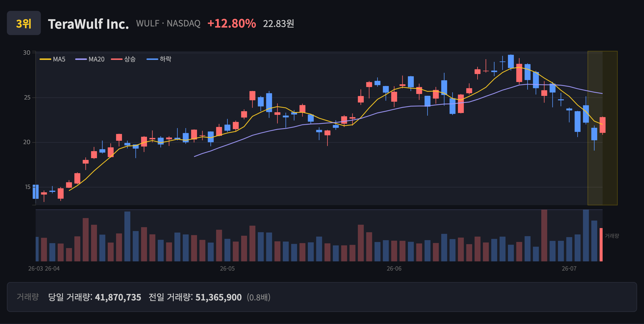Select the WULF · NASDAQ ticker text

coord(168,24)
